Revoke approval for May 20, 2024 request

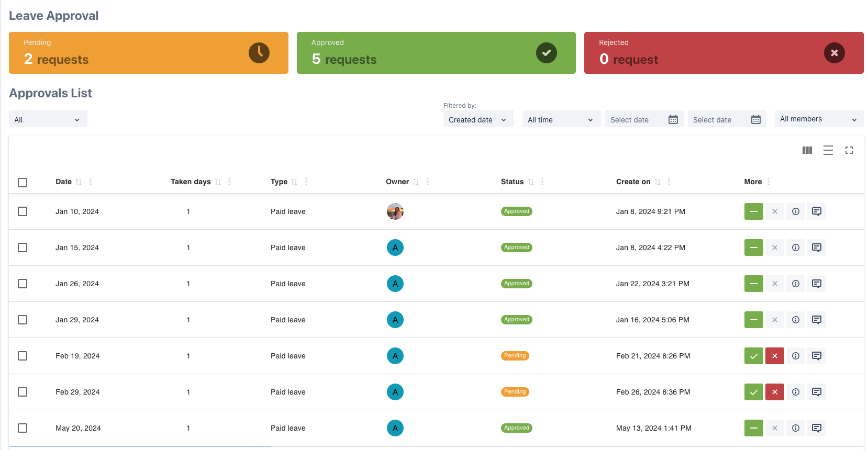pyautogui.click(x=753, y=428)
